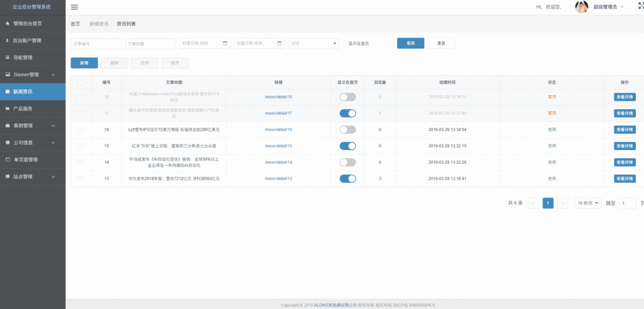Toggle homepage display switch for article 16
Screen dimensions: 644x309
click(348, 129)
